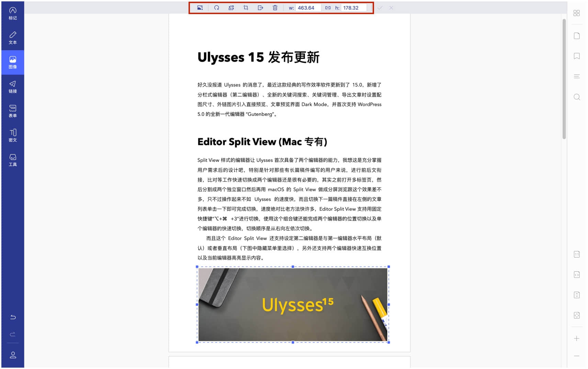Click the Ulysses 15 banner image
The image size is (588, 369).
(293, 304)
